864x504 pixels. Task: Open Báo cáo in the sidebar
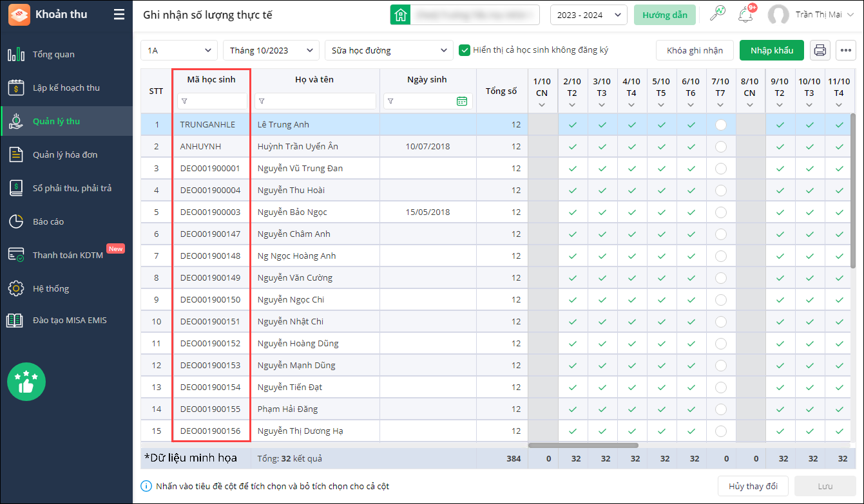point(48,221)
